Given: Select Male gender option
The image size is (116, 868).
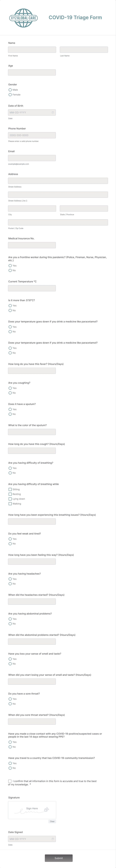Looking at the screenshot, I should point(10,90).
